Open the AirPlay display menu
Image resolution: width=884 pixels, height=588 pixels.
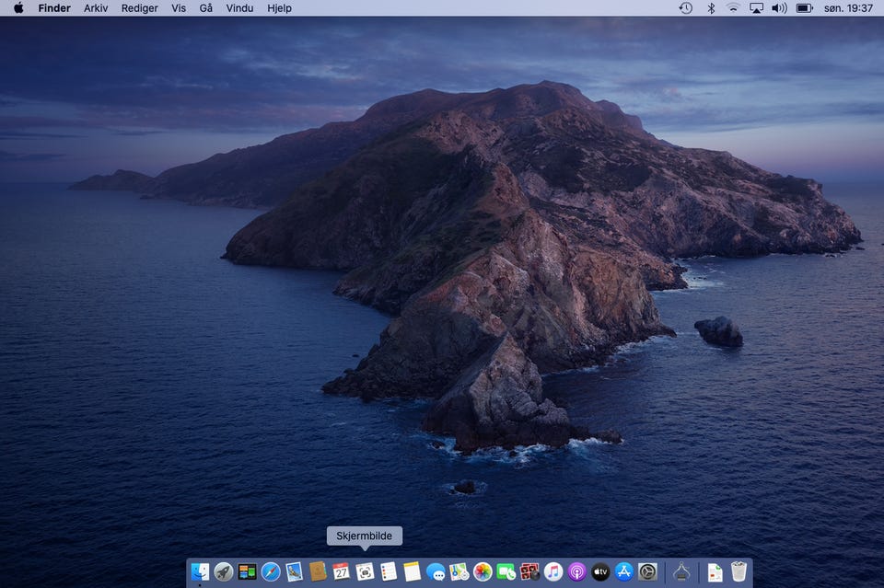pyautogui.click(x=756, y=8)
